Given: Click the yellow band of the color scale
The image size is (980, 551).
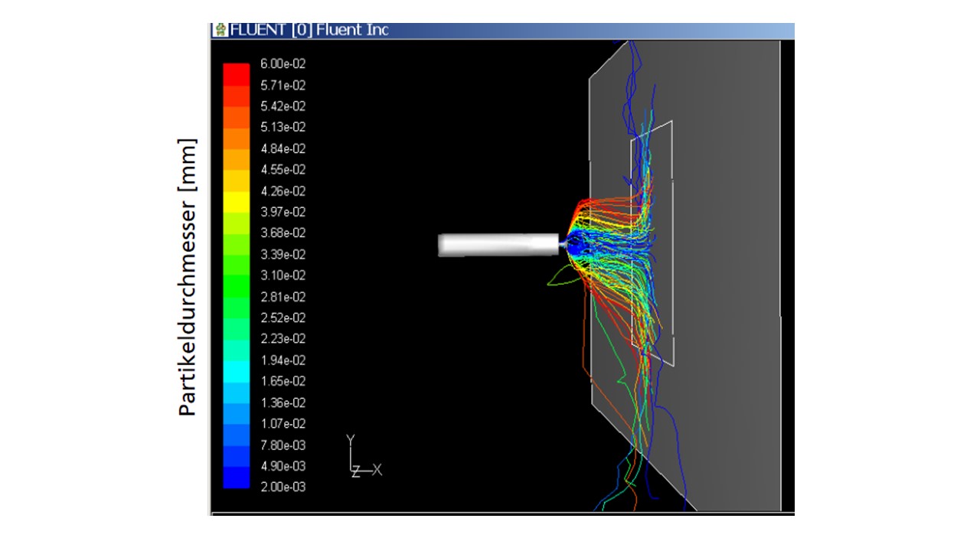Looking at the screenshot, I should point(237,201).
